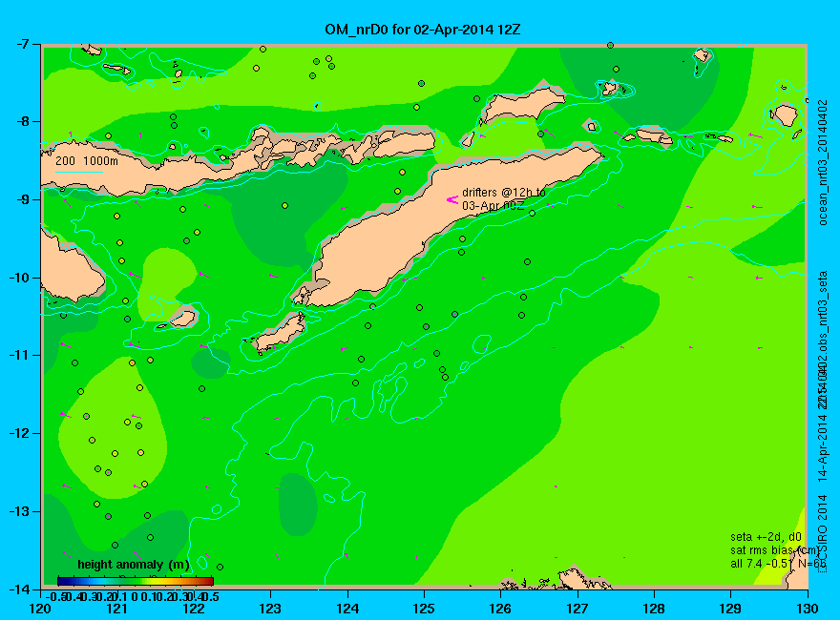This screenshot has height=620, width=840.
Task: Click the longitude tick label 126
Action: (501, 609)
